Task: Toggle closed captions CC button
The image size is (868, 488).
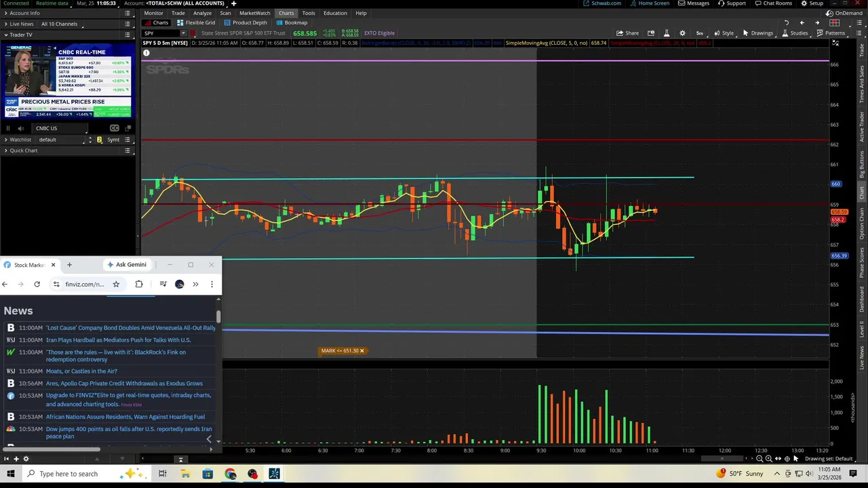Action: (x=115, y=128)
